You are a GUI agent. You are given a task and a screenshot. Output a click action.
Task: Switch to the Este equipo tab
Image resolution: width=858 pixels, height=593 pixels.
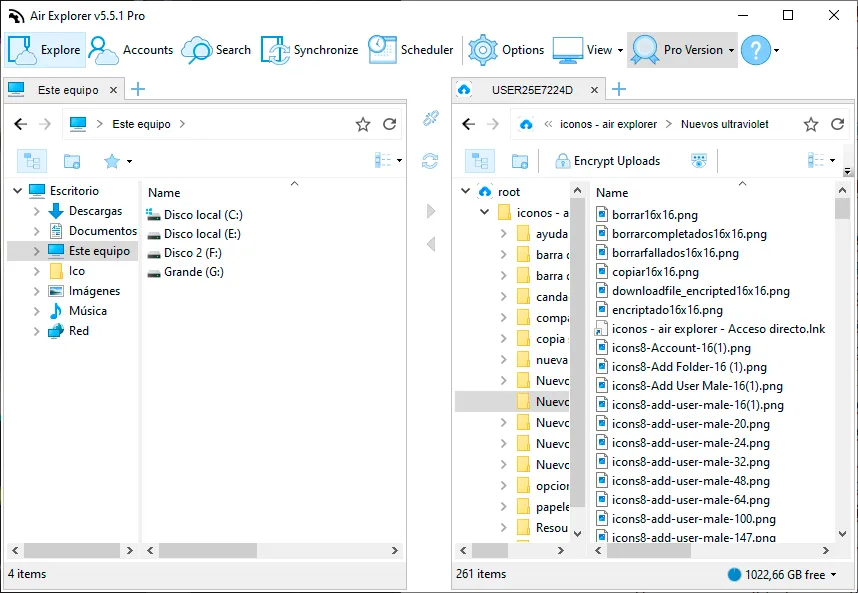click(68, 90)
